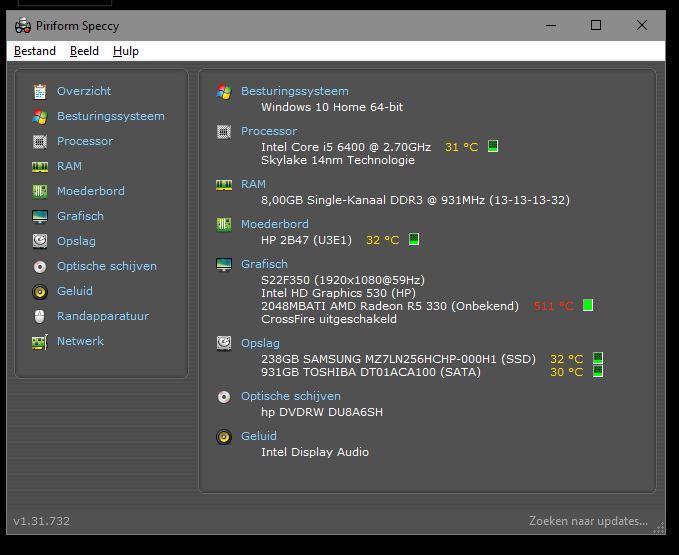
Task: Click the Moederbord board icon in sidebar
Action: tap(40, 191)
